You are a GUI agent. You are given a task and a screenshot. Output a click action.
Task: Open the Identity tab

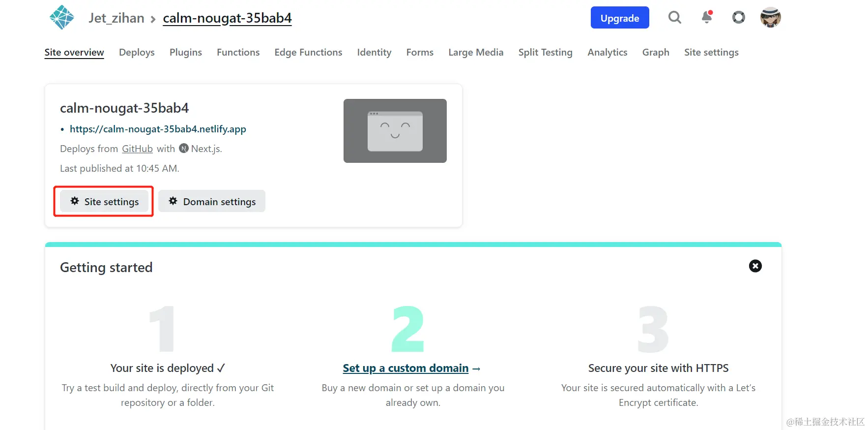[x=374, y=52]
